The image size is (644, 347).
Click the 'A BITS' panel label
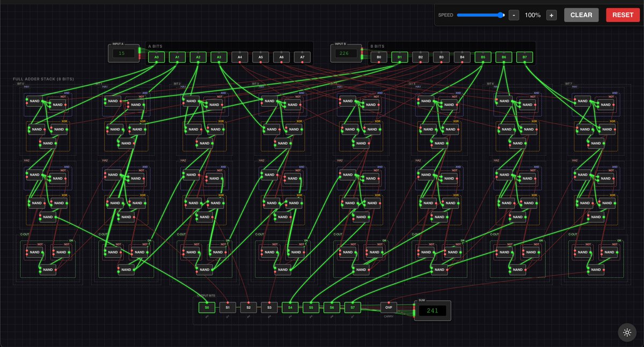[x=155, y=47]
